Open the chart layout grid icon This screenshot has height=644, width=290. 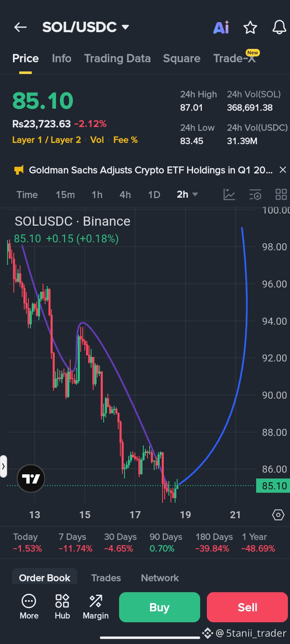281,194
